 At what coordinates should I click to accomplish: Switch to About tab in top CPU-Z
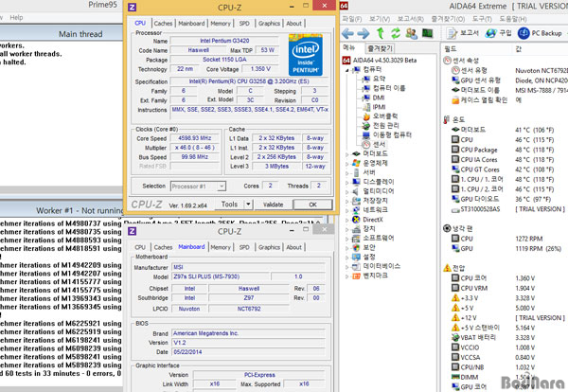tap(293, 23)
